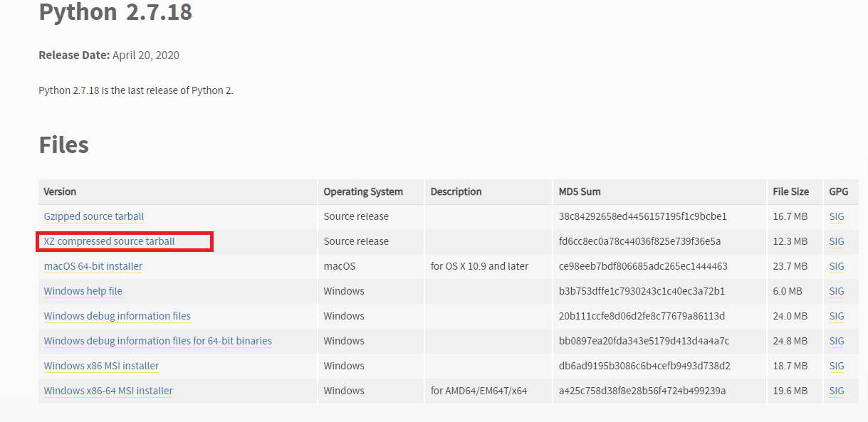Select MD5 sum bb0897ea20fda343e5179d413d4a4a7c
The image size is (868, 422).
point(644,341)
